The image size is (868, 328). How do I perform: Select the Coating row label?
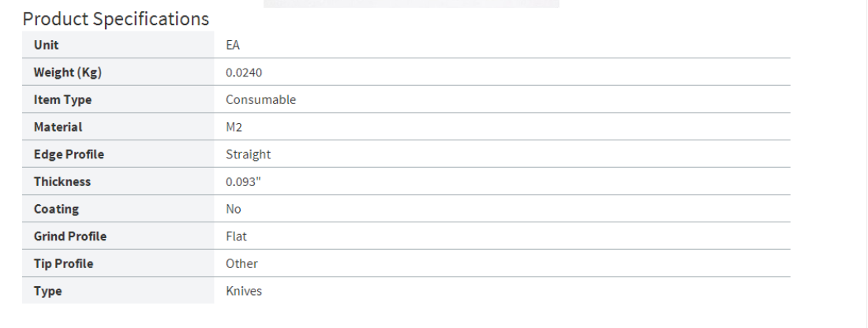[x=56, y=209]
